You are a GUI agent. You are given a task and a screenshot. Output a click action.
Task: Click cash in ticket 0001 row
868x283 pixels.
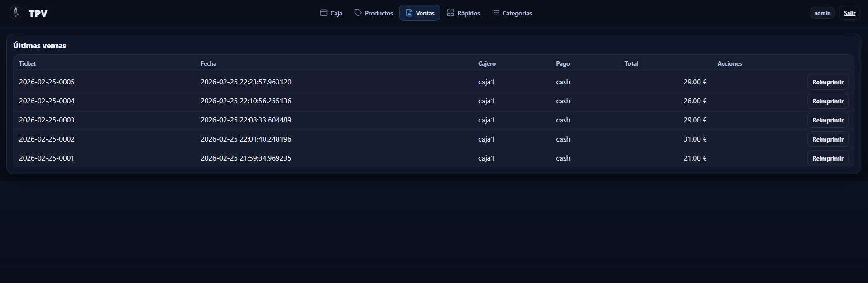tap(563, 158)
